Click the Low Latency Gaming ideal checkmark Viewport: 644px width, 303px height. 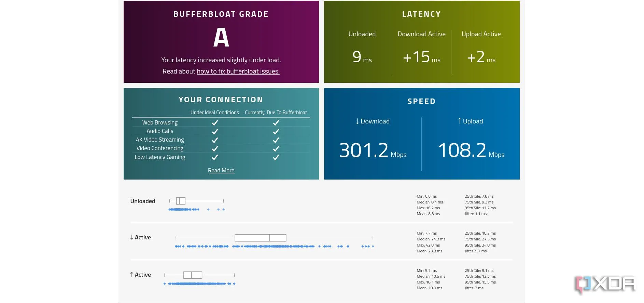coord(215,157)
